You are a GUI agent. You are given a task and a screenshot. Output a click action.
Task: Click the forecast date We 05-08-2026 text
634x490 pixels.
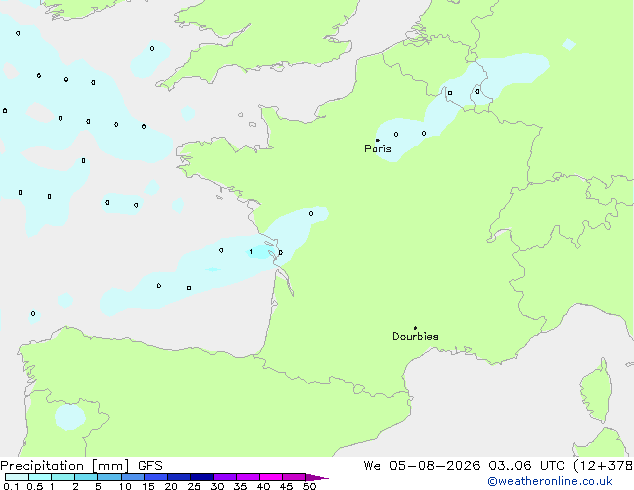(422, 466)
